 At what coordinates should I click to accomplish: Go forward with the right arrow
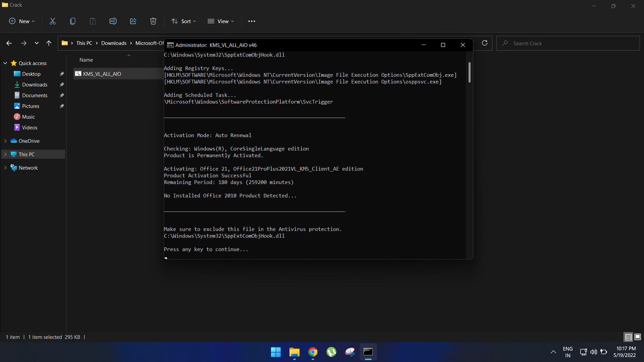(24, 43)
